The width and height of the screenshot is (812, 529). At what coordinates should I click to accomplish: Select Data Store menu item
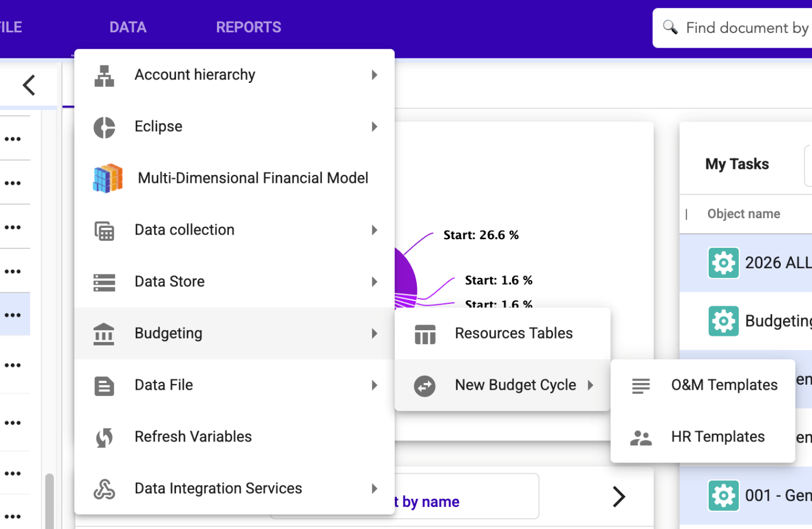point(235,282)
